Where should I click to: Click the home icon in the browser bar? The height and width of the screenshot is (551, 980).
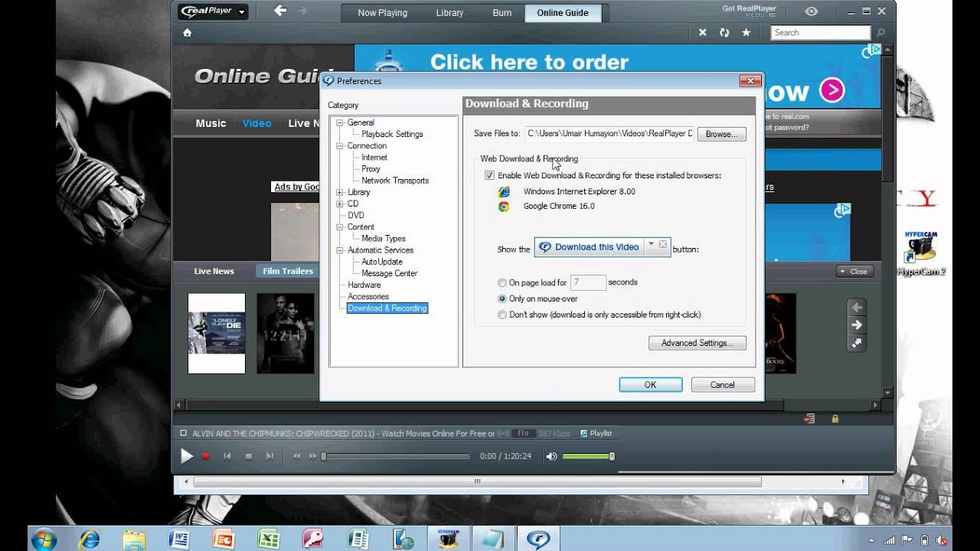(x=187, y=33)
